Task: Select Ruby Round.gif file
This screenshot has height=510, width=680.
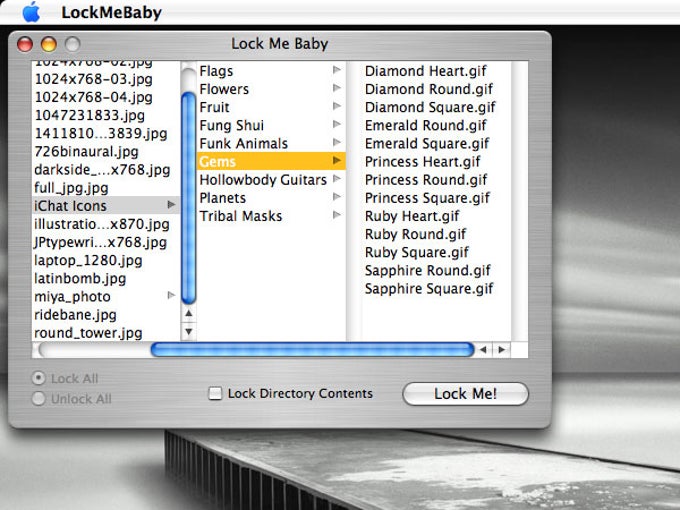Action: pyautogui.click(x=415, y=234)
